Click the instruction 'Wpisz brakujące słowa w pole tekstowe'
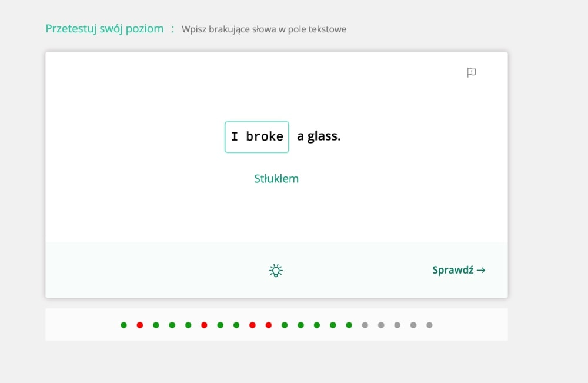This screenshot has width=588, height=383. pos(264,29)
